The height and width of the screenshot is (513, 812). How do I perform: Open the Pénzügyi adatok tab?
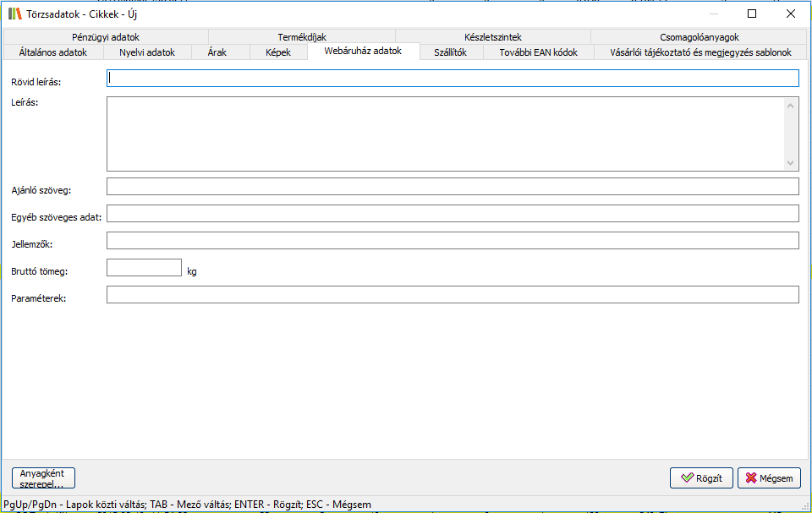106,37
